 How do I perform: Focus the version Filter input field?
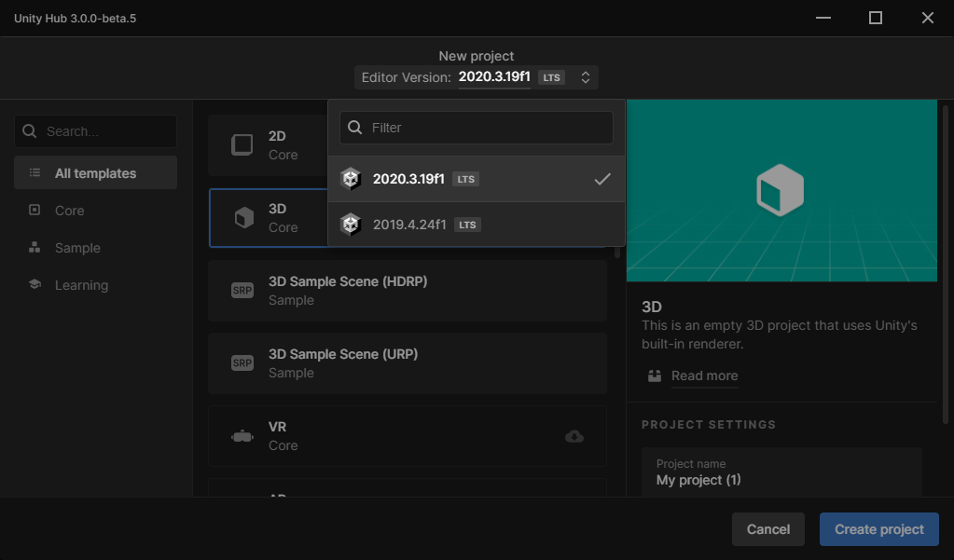click(x=487, y=128)
